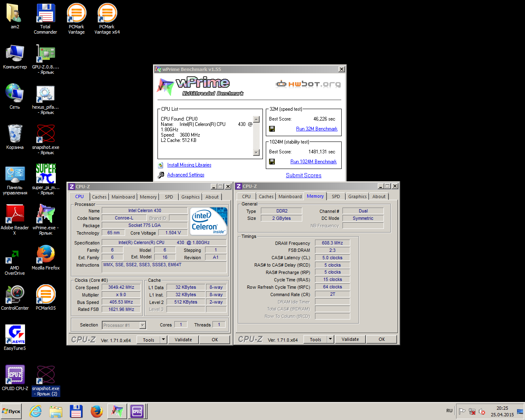Viewport: 525px width, 420px height.
Task: Open EasyTune5 desktop icon
Action: click(x=15, y=338)
